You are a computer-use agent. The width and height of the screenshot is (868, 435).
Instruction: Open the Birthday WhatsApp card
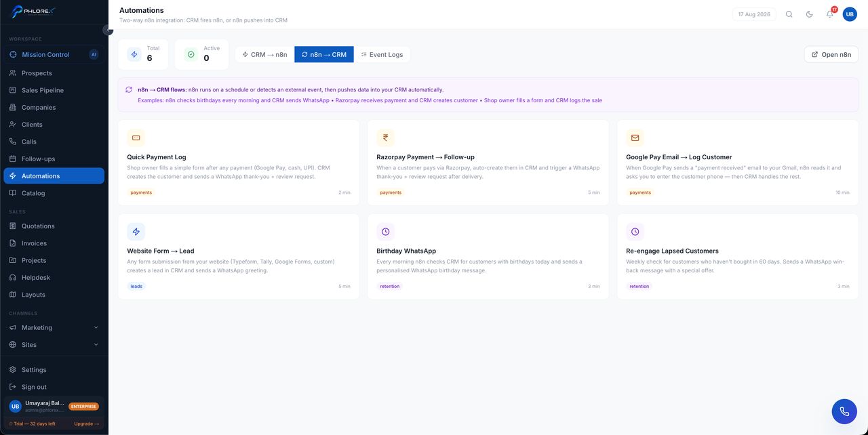pos(488,257)
